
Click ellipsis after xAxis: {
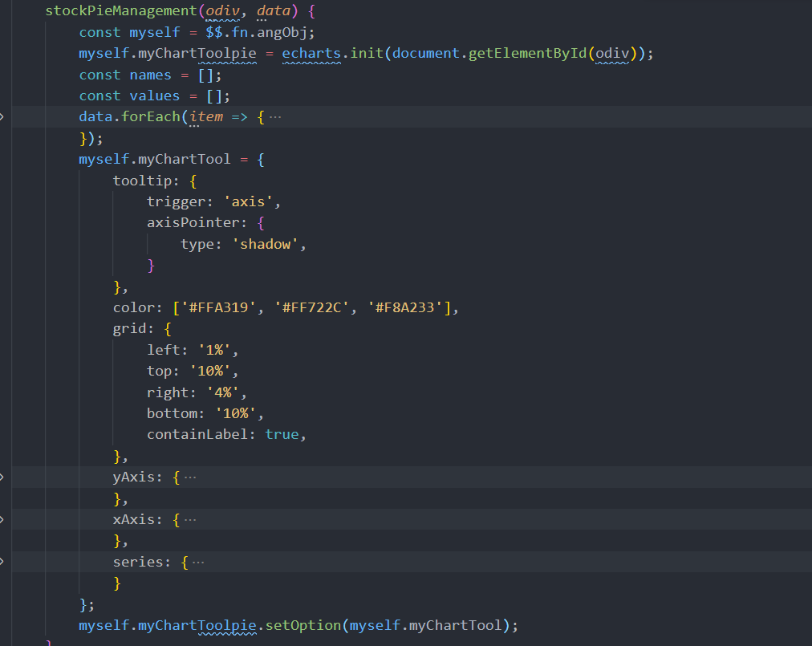(190, 519)
